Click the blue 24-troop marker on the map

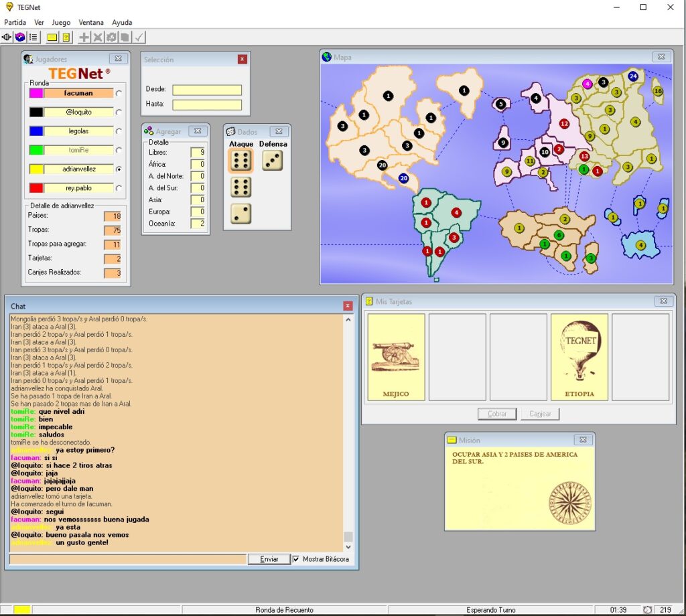tap(633, 76)
